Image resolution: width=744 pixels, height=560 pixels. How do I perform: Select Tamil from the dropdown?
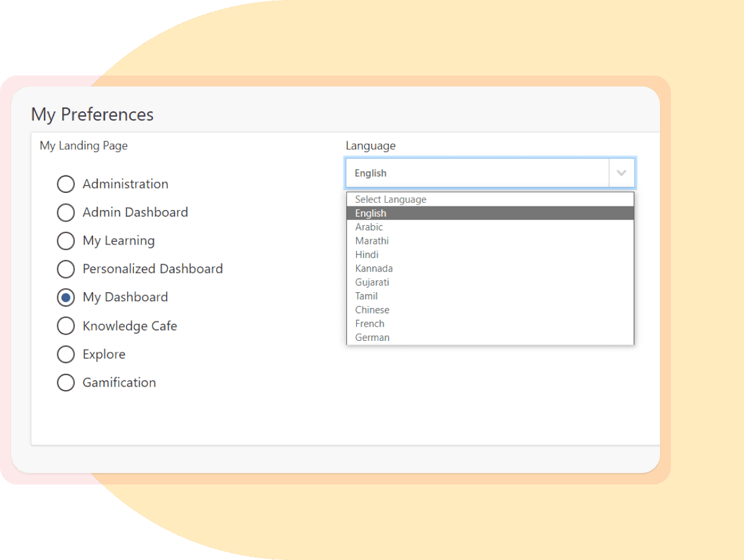click(490, 296)
